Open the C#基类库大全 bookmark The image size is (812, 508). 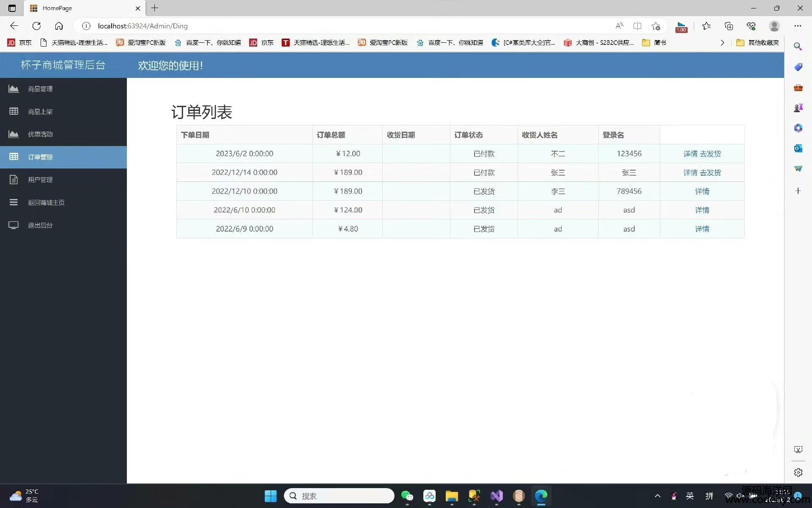coord(523,42)
